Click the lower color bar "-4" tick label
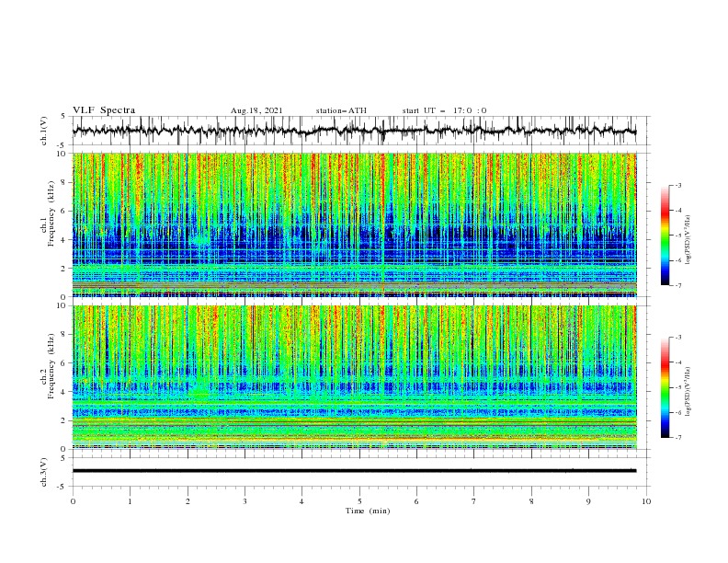Viewport: 728px width, 563px height. [678, 362]
